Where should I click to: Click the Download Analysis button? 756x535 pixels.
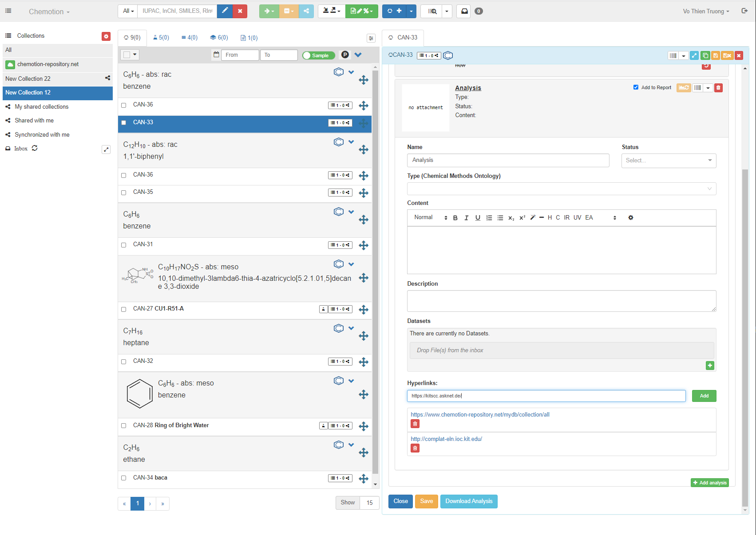(x=469, y=501)
